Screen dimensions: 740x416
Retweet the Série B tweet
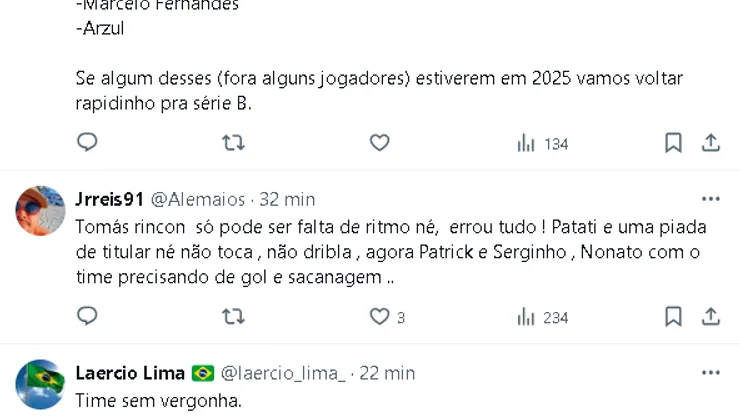click(x=232, y=143)
